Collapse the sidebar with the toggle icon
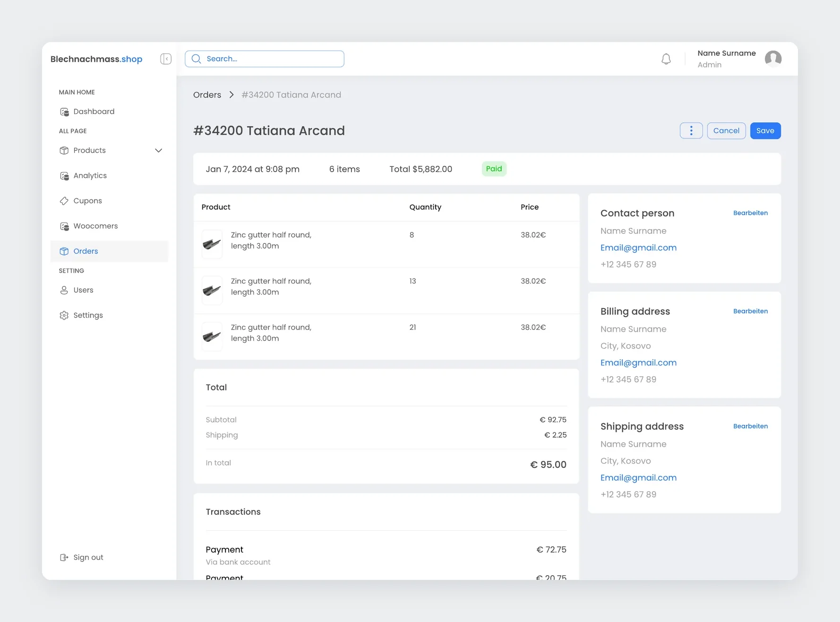The width and height of the screenshot is (840, 622). [166, 59]
